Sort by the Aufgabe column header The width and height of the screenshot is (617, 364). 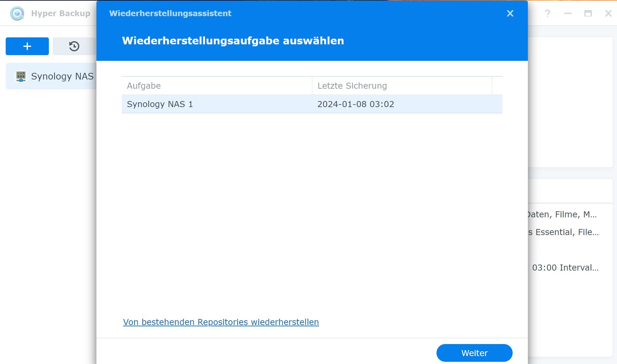tap(217, 86)
